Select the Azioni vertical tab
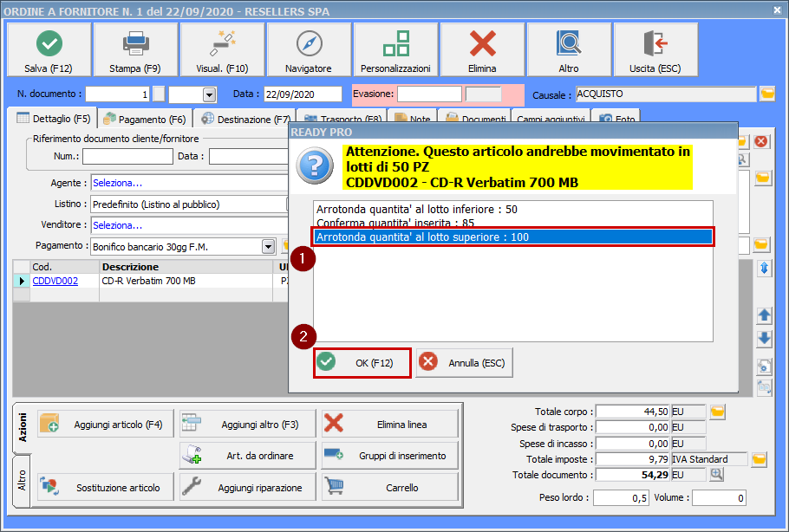This screenshot has height=532, width=789. pos(23,427)
